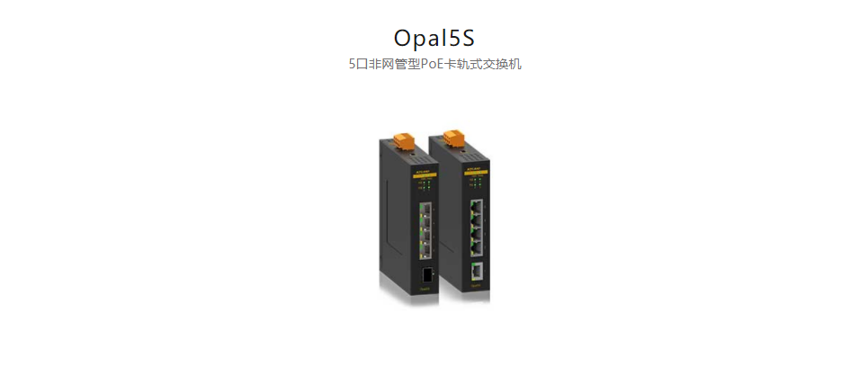
Task: Click the orange terminal block on left switch
Action: [404, 141]
